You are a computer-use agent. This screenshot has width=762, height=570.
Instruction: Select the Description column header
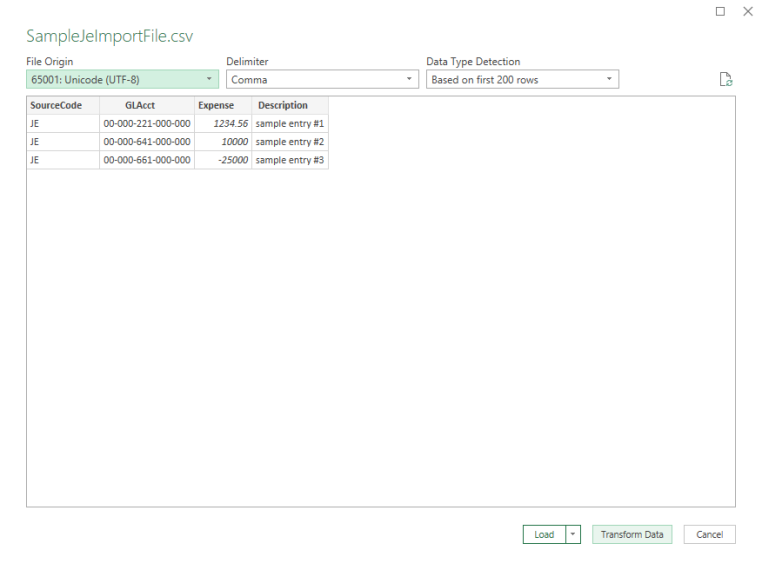click(x=290, y=105)
